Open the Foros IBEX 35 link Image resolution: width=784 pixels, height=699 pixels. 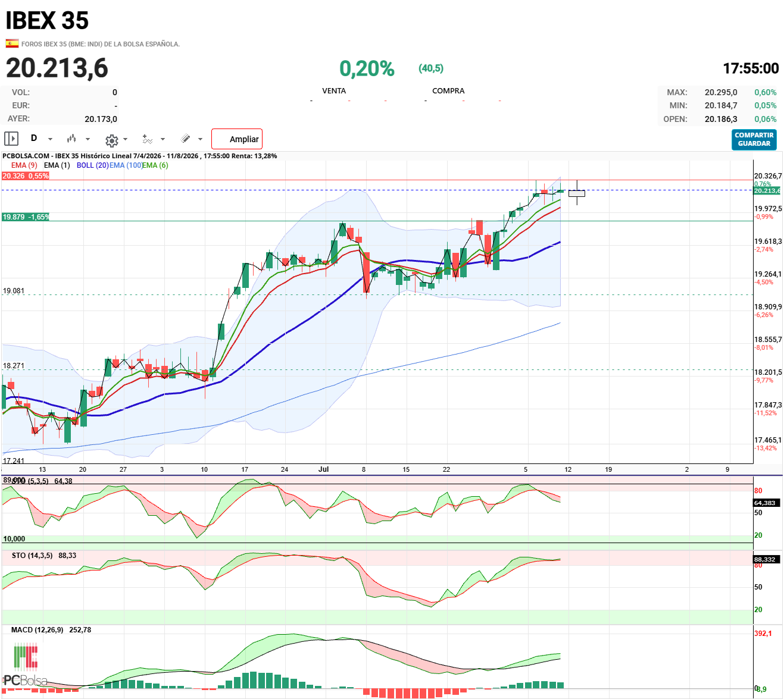101,44
